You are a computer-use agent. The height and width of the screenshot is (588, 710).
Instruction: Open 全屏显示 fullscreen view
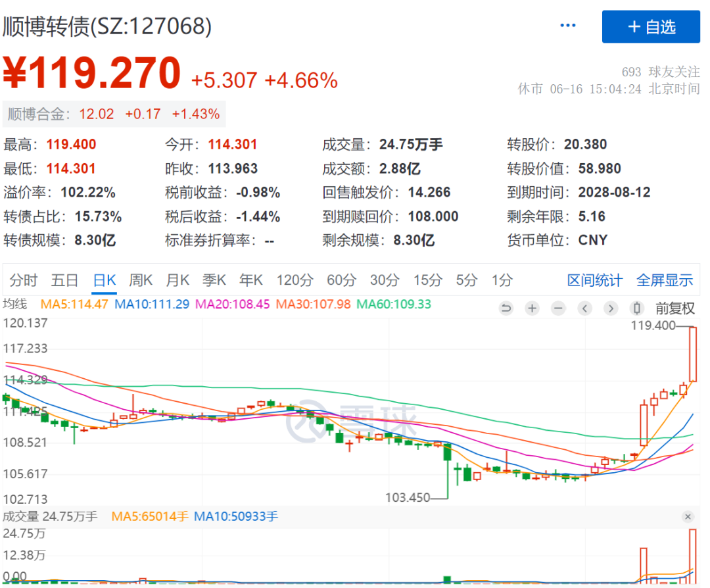pos(664,280)
